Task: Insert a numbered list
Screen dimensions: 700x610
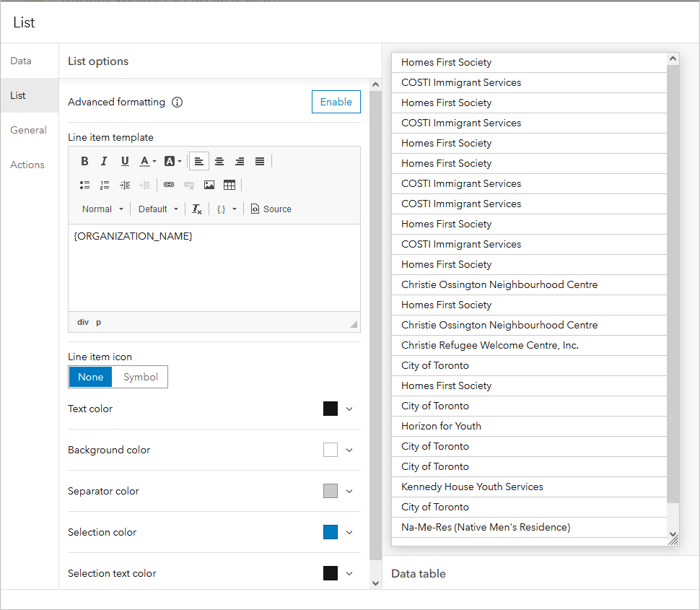Action: (x=105, y=185)
